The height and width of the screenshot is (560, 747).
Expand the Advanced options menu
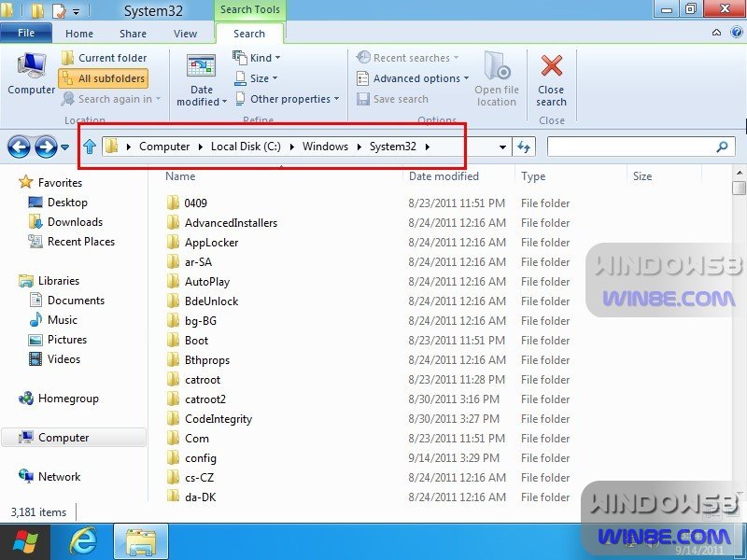click(413, 78)
